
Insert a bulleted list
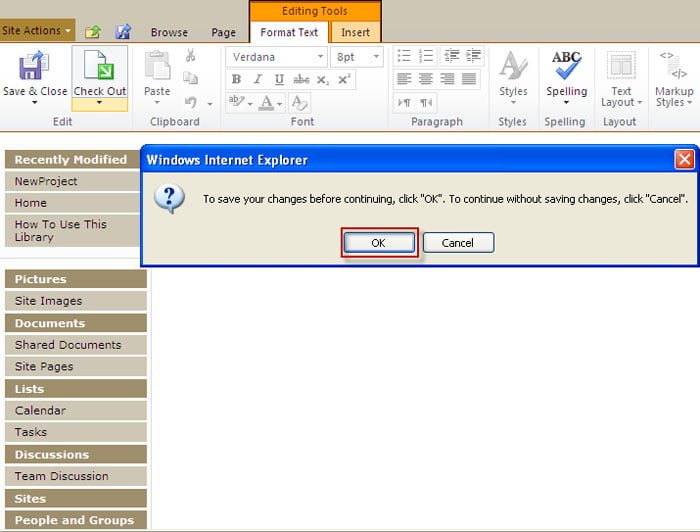pyautogui.click(x=404, y=56)
